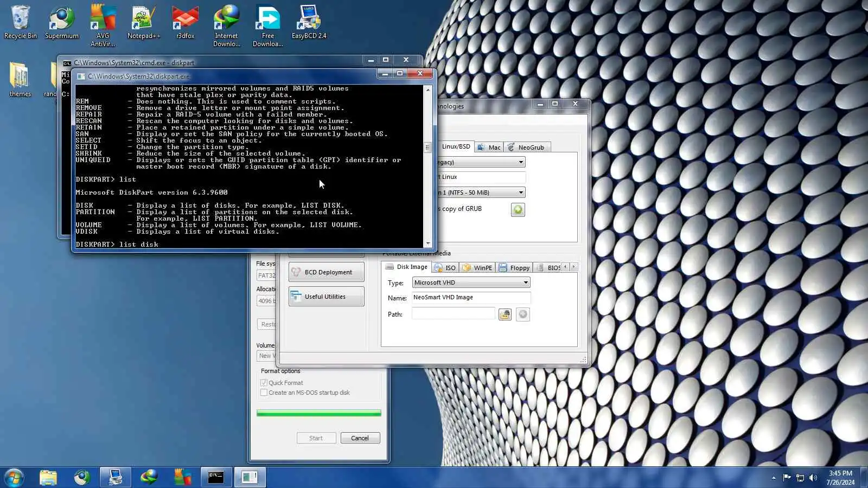
Task: Click scroll-down arrow in diskpart window
Action: point(427,243)
